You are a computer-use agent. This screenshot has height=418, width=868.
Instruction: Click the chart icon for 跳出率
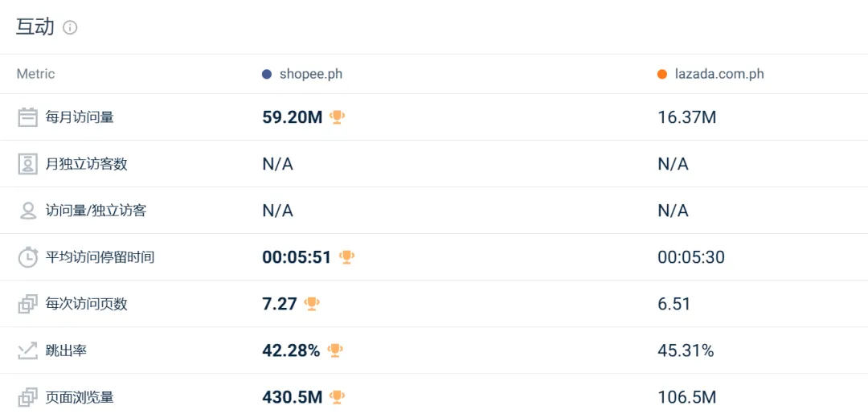(27, 351)
